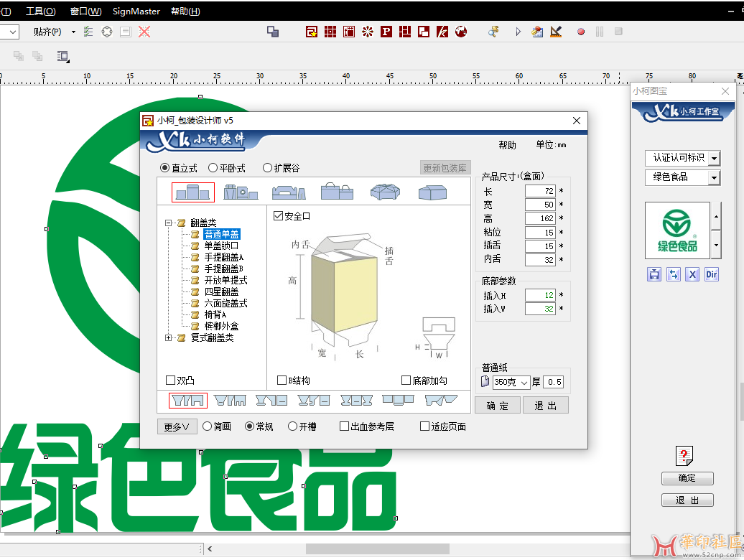Open the 350克 paper weight dropdown
Image resolution: width=744 pixels, height=560 pixels.
524,382
